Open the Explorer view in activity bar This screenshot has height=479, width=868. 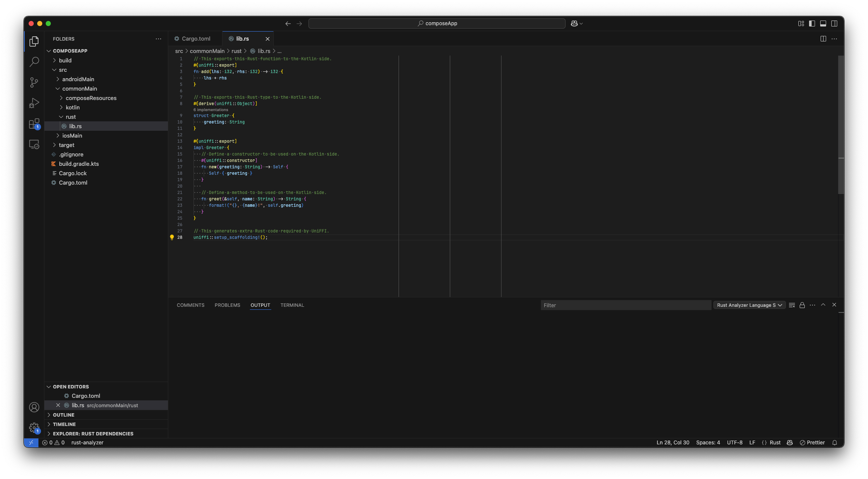tap(34, 41)
